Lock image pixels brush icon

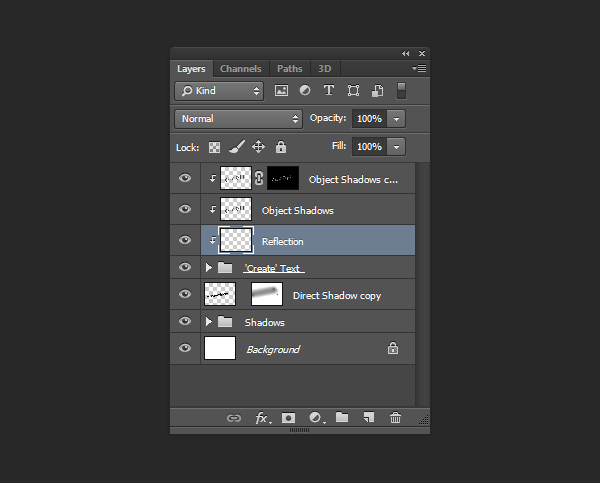(x=237, y=147)
